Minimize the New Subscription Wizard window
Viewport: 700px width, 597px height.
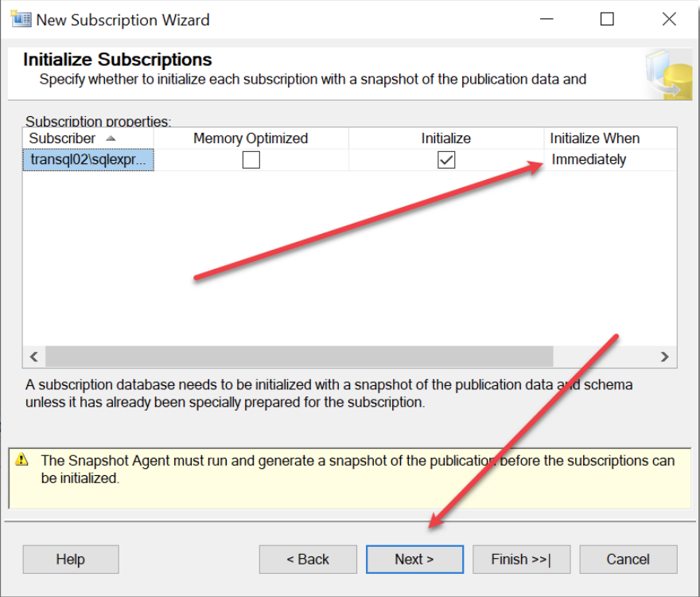tap(546, 19)
